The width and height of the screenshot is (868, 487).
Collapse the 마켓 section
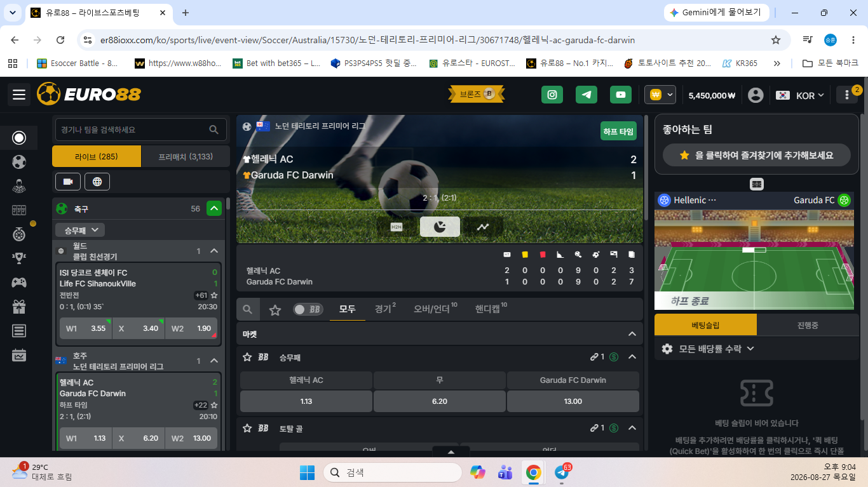pyautogui.click(x=632, y=334)
